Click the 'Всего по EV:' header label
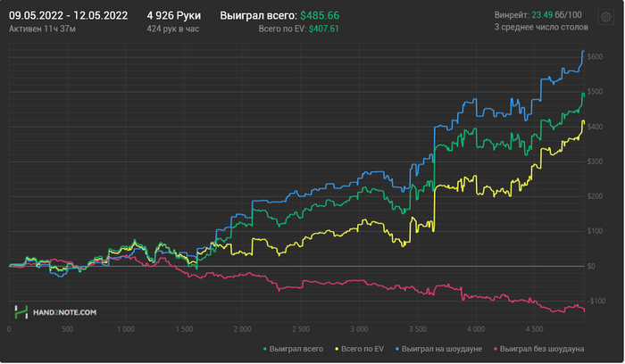 pyautogui.click(x=283, y=29)
